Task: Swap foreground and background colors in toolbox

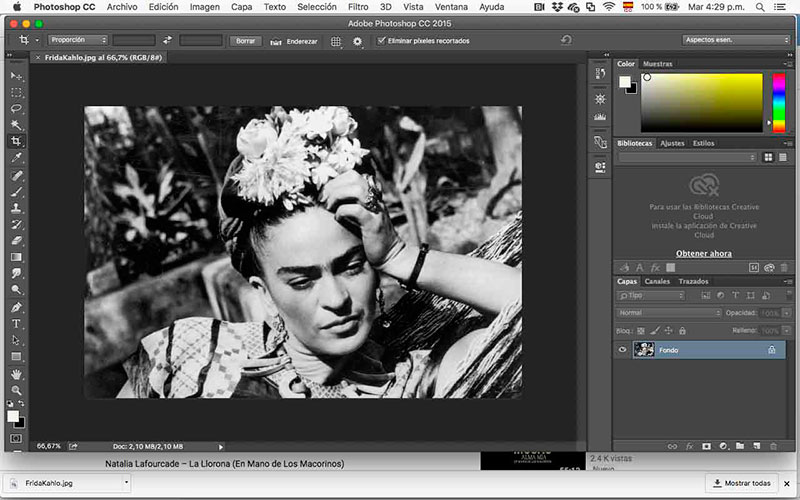Action: pyautogui.click(x=21, y=403)
